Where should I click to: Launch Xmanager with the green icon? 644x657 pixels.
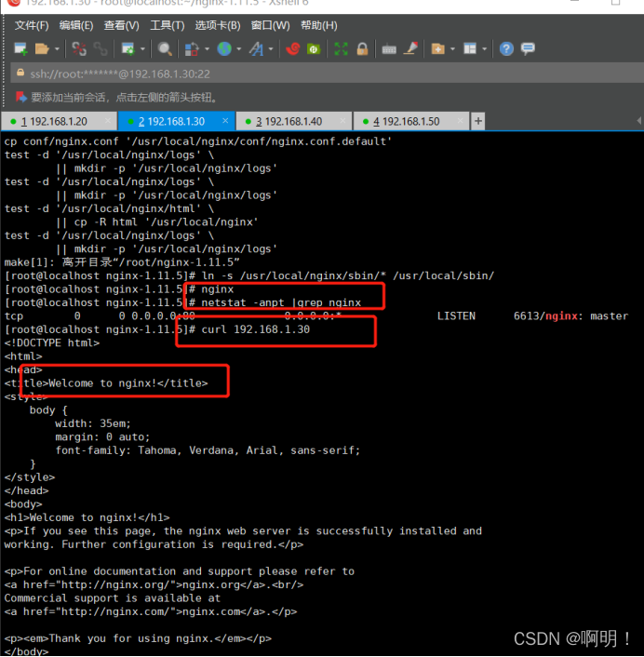314,49
